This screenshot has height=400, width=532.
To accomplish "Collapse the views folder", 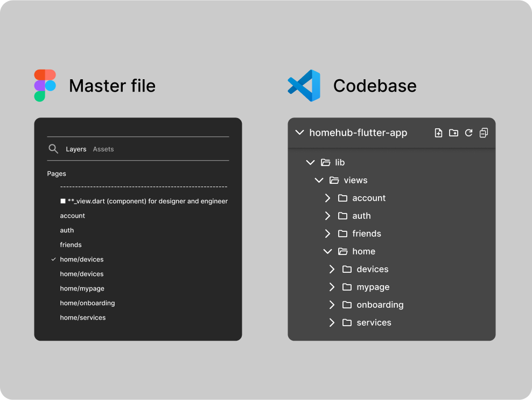I will point(319,180).
